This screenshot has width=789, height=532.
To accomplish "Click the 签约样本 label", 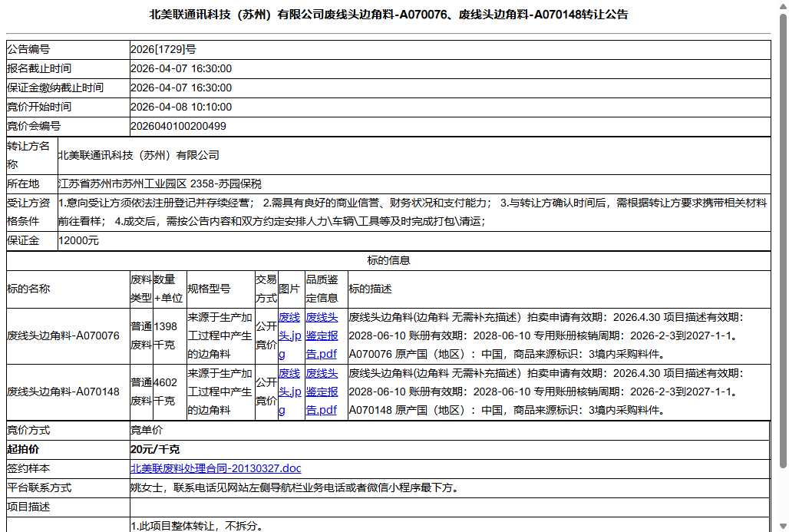I will pos(28,468).
